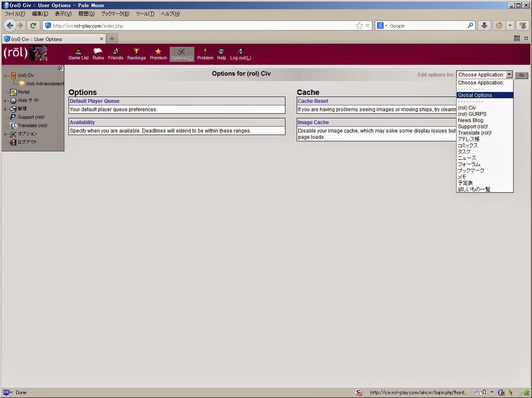Screen dimensions: 532x398
Task: Click the globe icon next to Web サイト
Action: tap(13, 100)
